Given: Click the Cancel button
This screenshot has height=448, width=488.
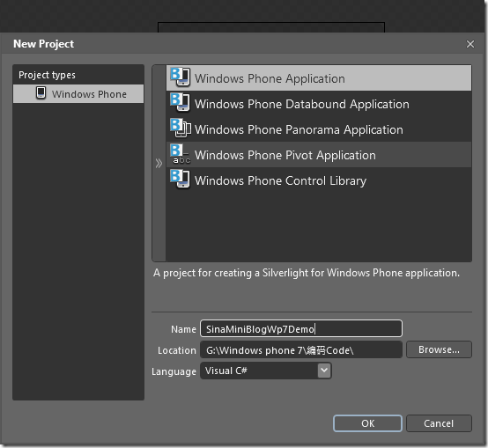Looking at the screenshot, I should [x=439, y=423].
